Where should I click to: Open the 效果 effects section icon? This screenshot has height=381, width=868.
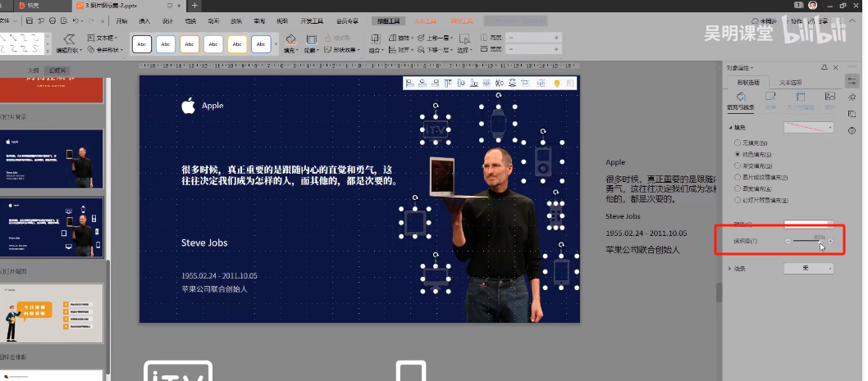(770, 101)
